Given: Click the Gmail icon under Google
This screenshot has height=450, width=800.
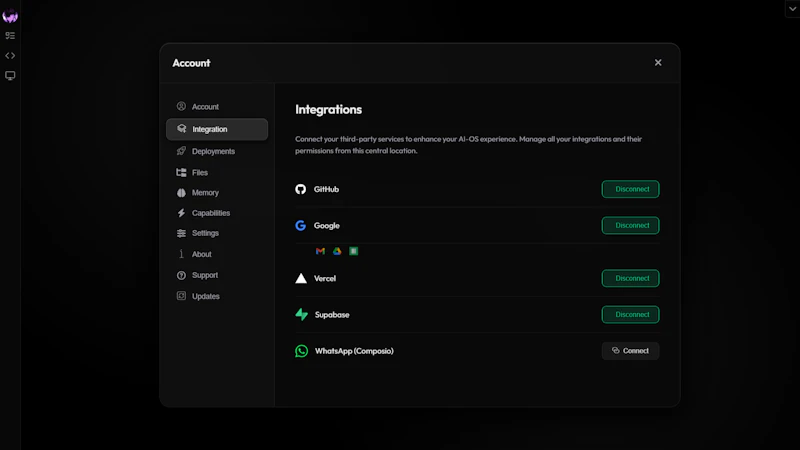Looking at the screenshot, I should [320, 251].
